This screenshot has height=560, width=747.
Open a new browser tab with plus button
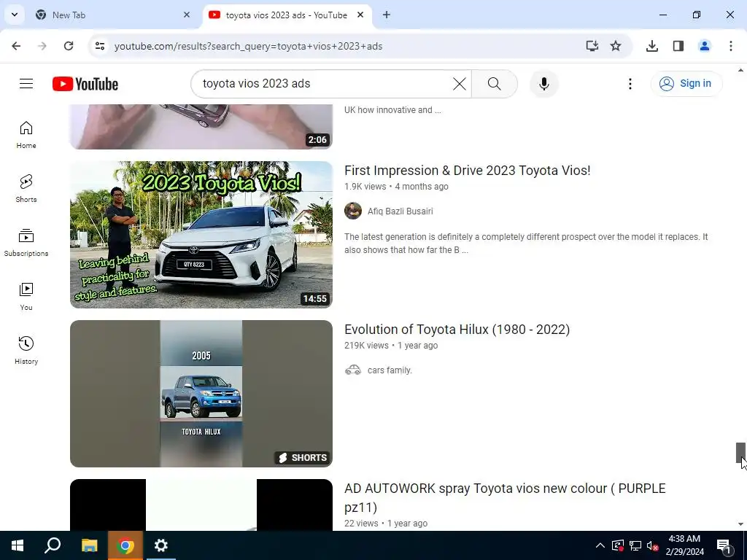point(387,15)
